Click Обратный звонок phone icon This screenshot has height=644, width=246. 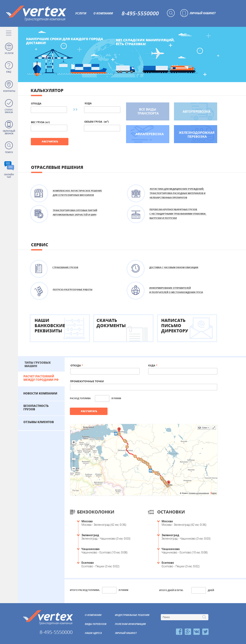pos(9,124)
